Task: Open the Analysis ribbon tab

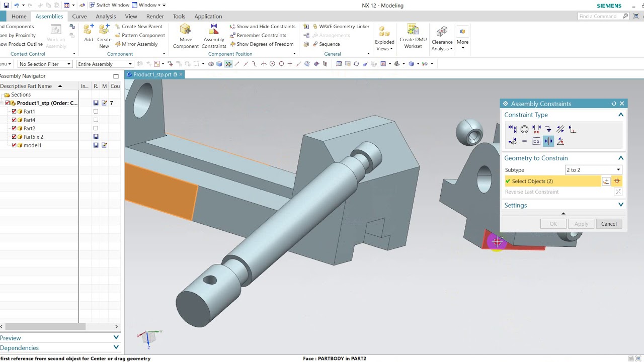Action: [106, 16]
